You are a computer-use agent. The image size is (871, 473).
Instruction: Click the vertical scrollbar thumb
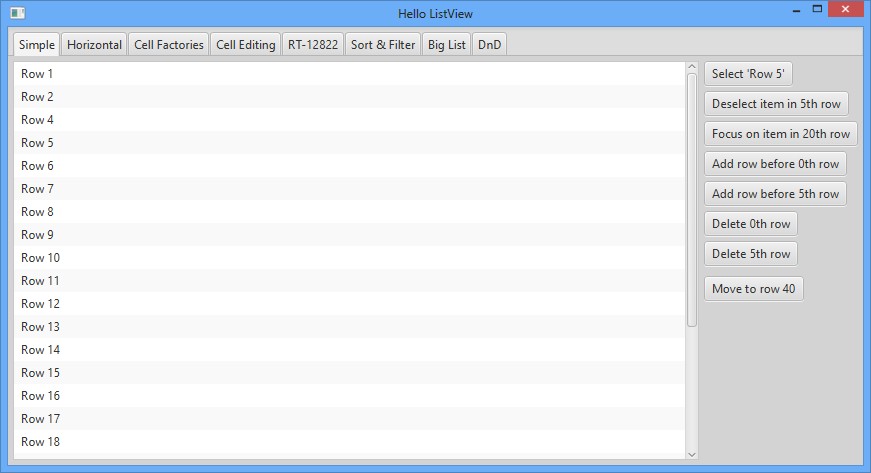click(x=692, y=200)
